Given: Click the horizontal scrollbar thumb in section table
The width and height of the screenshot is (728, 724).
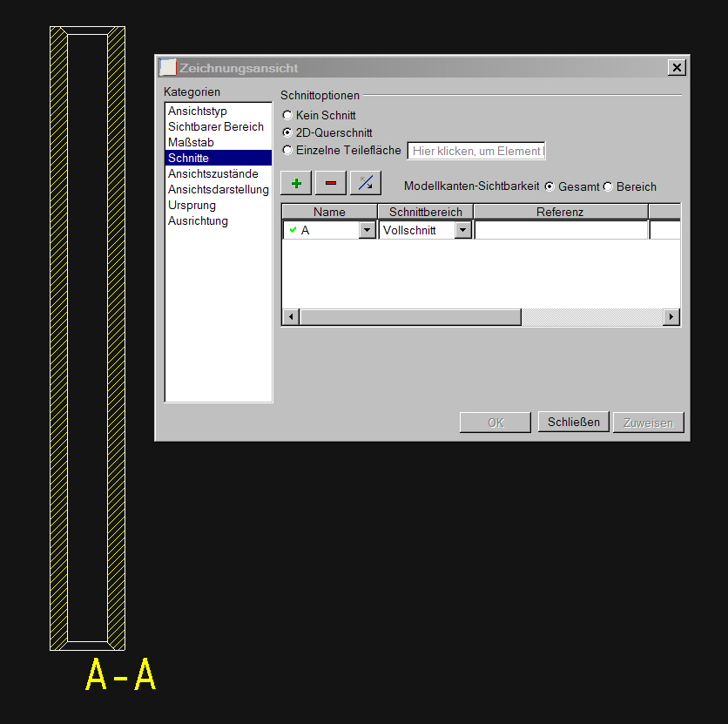Looking at the screenshot, I should point(410,317).
